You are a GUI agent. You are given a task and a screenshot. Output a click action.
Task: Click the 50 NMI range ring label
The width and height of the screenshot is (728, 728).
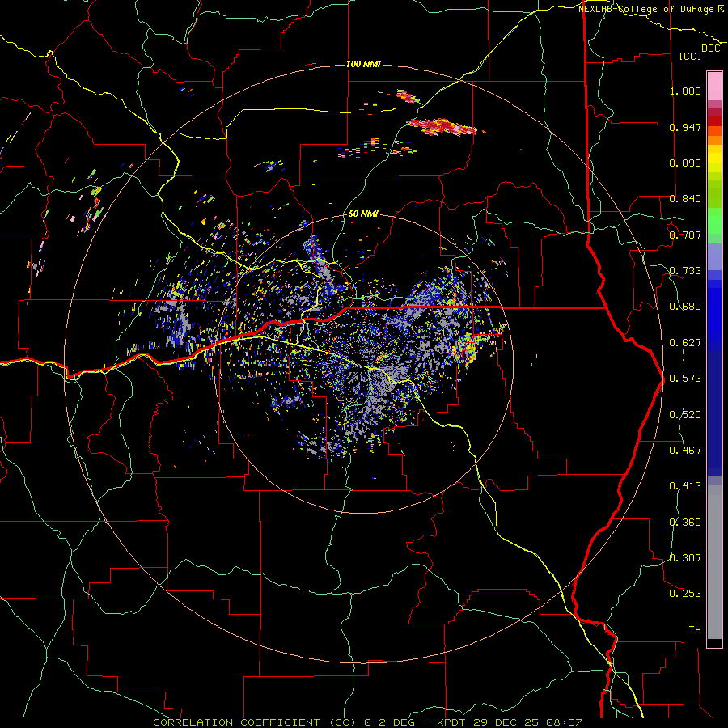(x=363, y=214)
